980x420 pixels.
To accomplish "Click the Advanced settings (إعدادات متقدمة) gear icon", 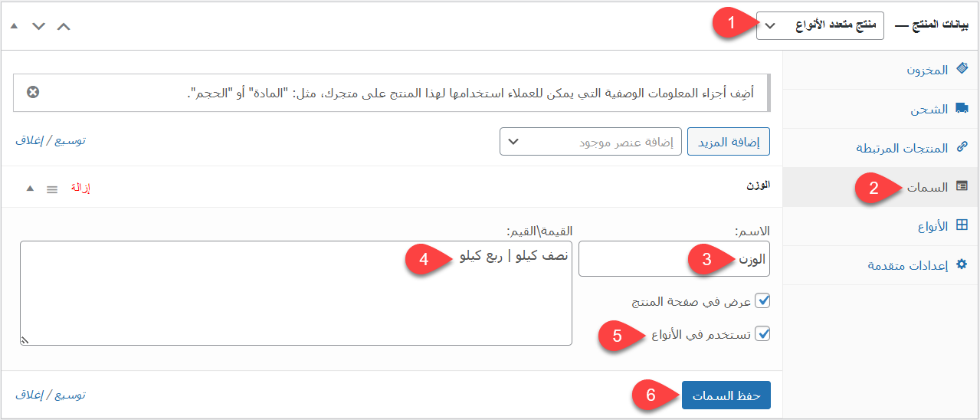I will click(962, 265).
